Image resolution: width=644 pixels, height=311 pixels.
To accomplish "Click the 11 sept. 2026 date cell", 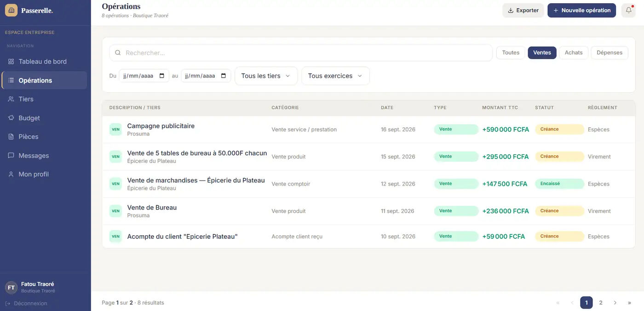I will [397, 211].
